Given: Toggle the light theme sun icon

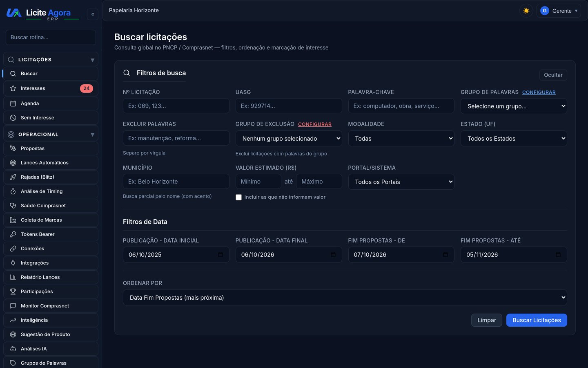Looking at the screenshot, I should pyautogui.click(x=526, y=11).
